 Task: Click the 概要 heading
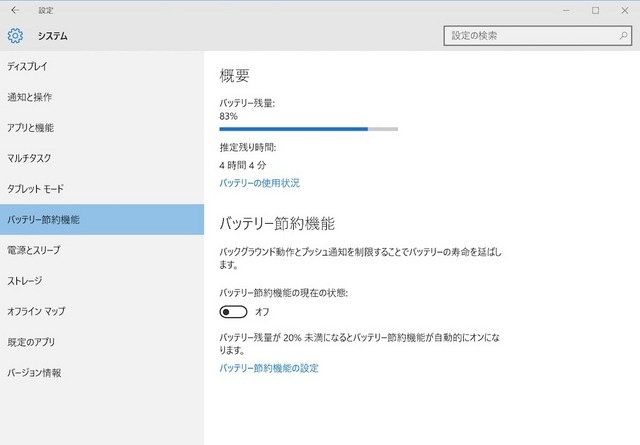point(234,76)
